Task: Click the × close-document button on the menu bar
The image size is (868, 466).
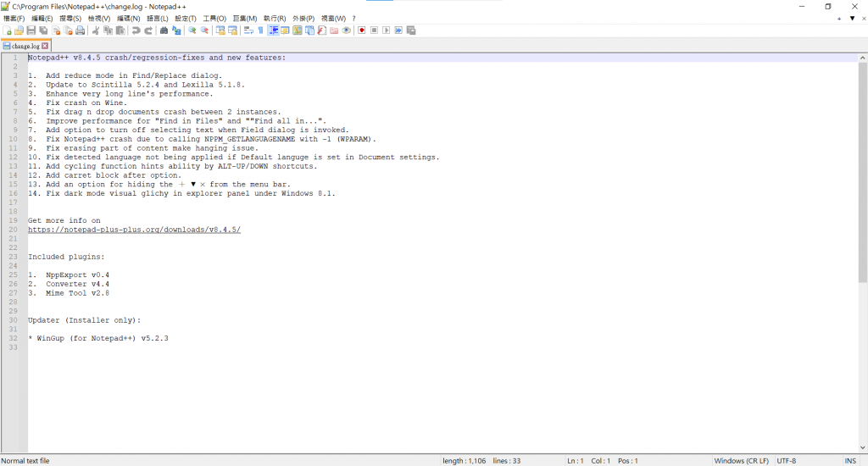Action: coord(864,19)
